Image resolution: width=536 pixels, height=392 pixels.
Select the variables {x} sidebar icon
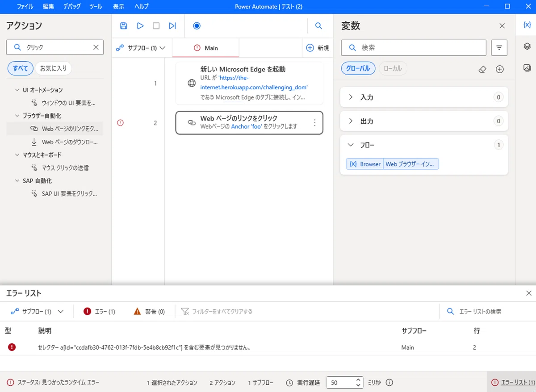(527, 25)
